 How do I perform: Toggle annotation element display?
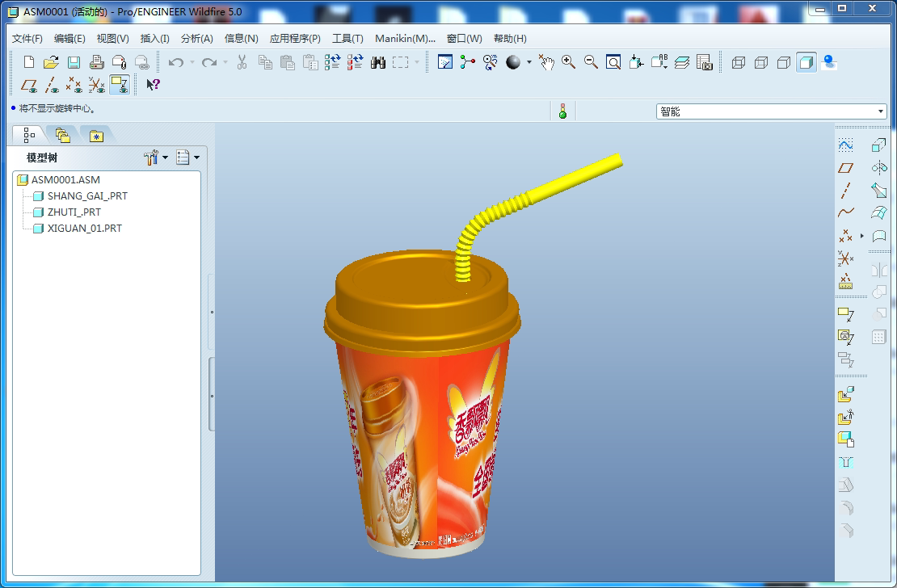(x=120, y=85)
